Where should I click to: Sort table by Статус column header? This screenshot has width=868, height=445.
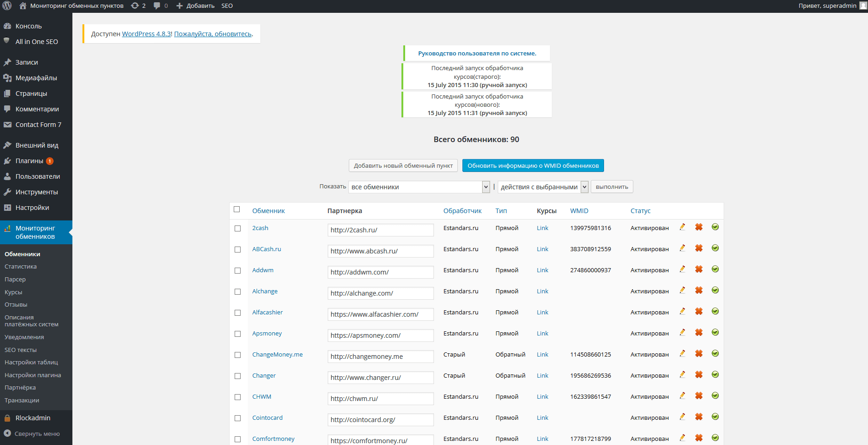point(640,211)
